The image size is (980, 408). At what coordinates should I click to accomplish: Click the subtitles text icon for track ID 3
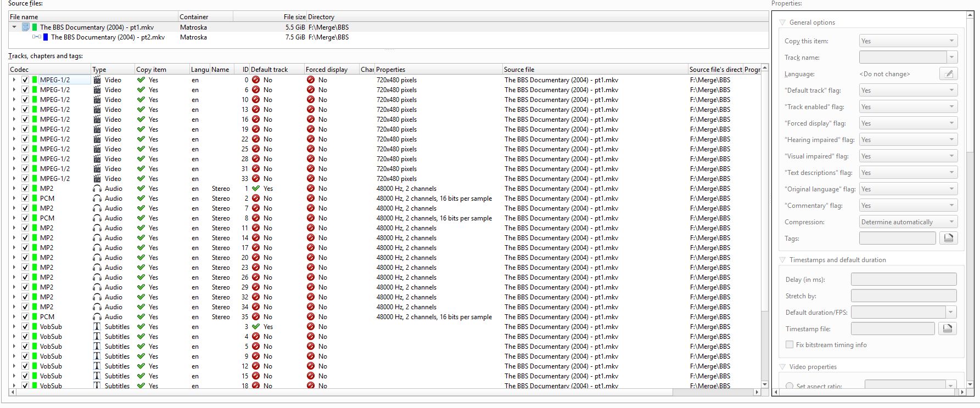coord(97,327)
